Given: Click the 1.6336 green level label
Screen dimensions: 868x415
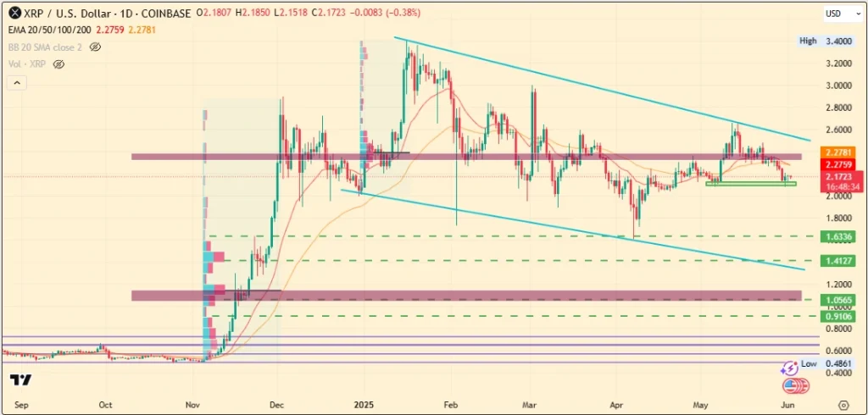Looking at the screenshot, I should (837, 237).
